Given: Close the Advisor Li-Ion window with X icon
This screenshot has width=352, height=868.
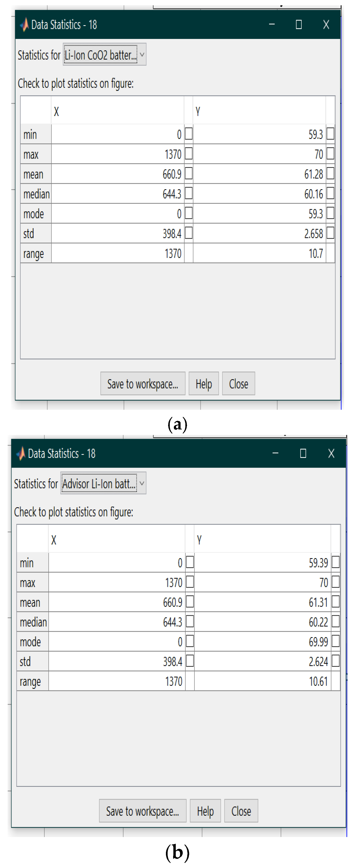Looking at the screenshot, I should (x=331, y=453).
